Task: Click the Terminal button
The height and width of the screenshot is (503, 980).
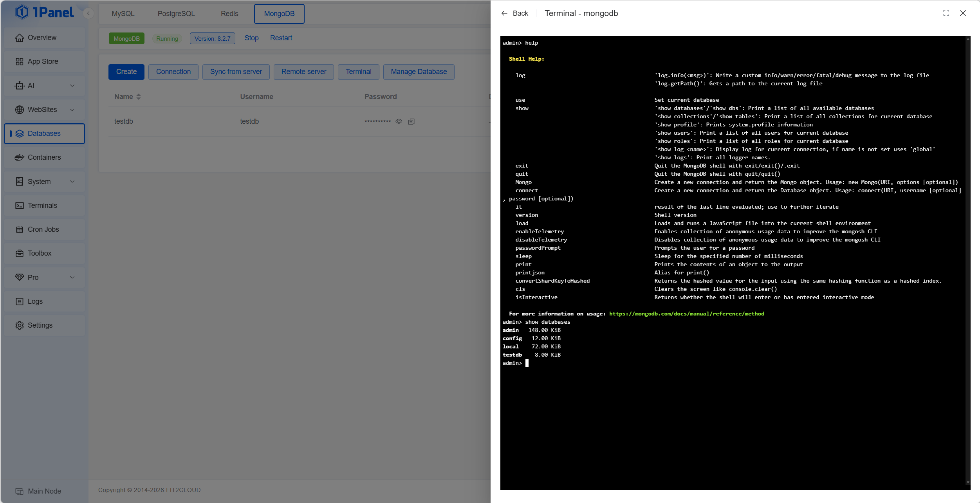Action: (359, 72)
